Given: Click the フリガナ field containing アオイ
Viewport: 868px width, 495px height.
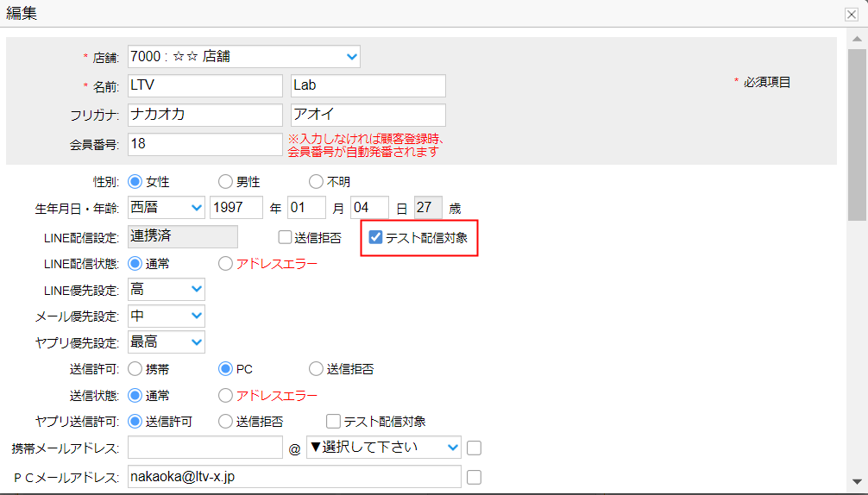Looking at the screenshot, I should click(x=368, y=116).
